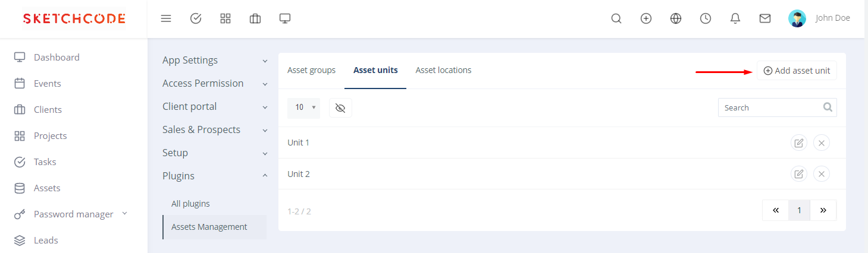Viewport: 868px width, 253px height.
Task: Switch to the Asset locations tab
Action: (x=443, y=70)
